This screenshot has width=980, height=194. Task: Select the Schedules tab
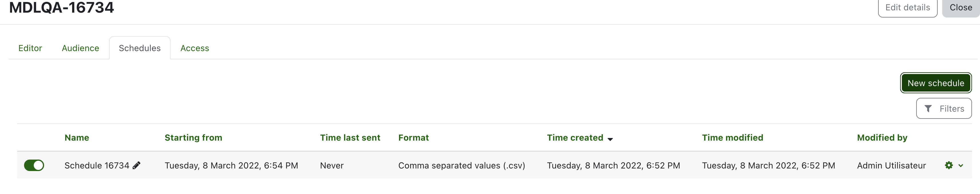click(140, 48)
